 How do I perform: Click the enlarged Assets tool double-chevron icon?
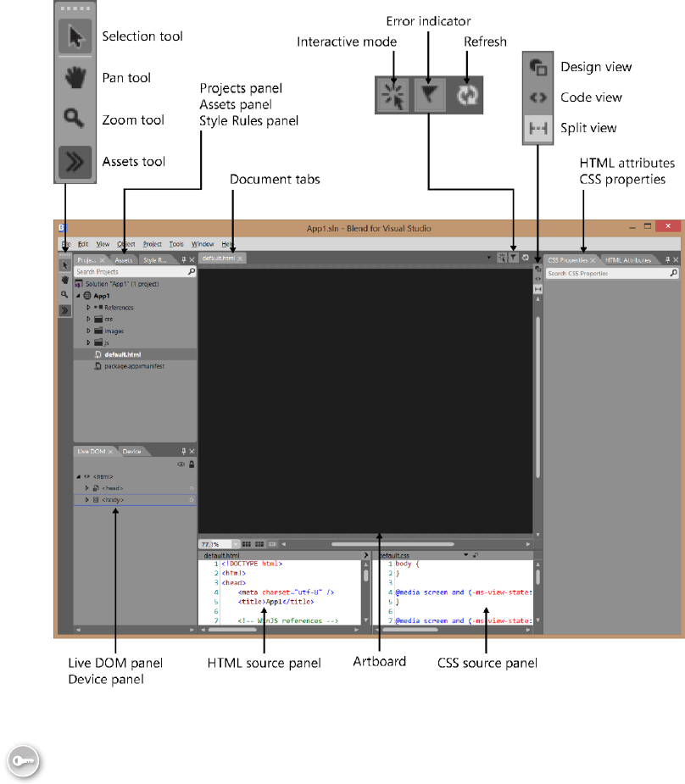click(x=75, y=162)
